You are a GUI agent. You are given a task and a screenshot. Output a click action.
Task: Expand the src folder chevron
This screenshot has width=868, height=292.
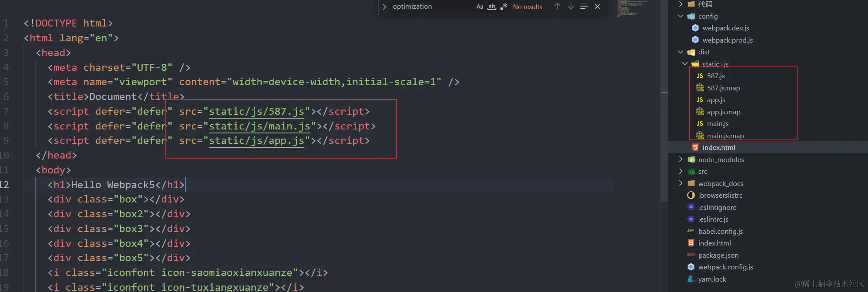click(681, 171)
